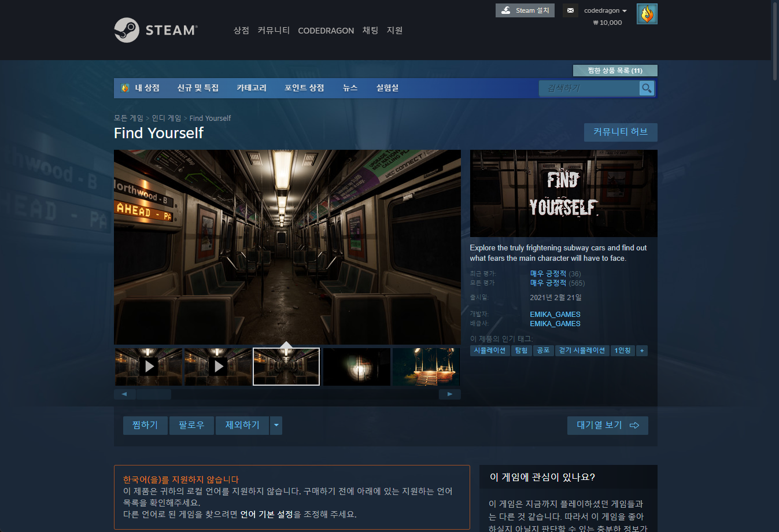Click the 공포 tag
779x532 pixels.
[x=544, y=350]
